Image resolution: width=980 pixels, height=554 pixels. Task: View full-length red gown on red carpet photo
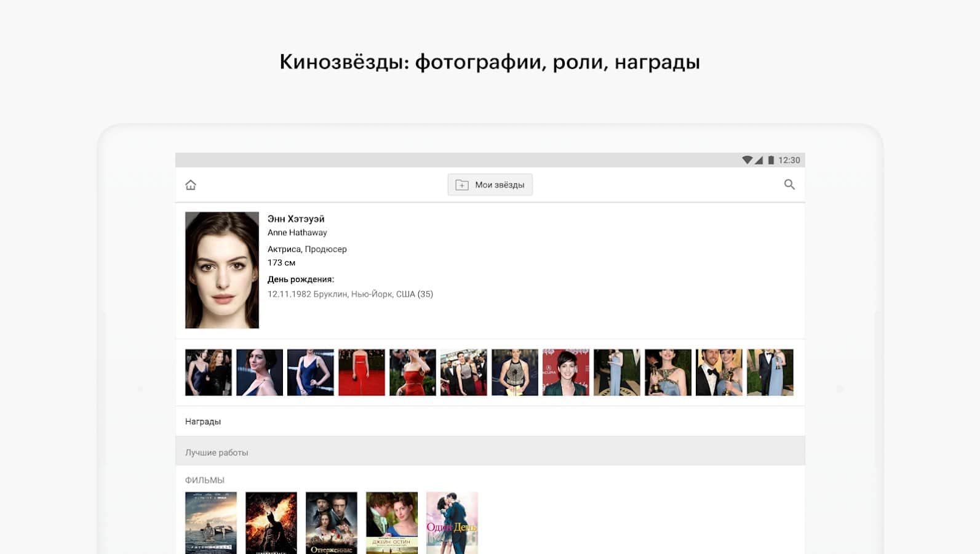pyautogui.click(x=361, y=372)
